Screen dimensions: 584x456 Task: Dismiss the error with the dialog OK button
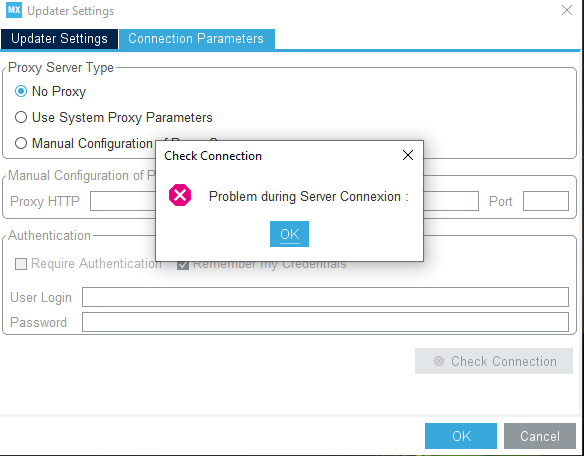[289, 234]
